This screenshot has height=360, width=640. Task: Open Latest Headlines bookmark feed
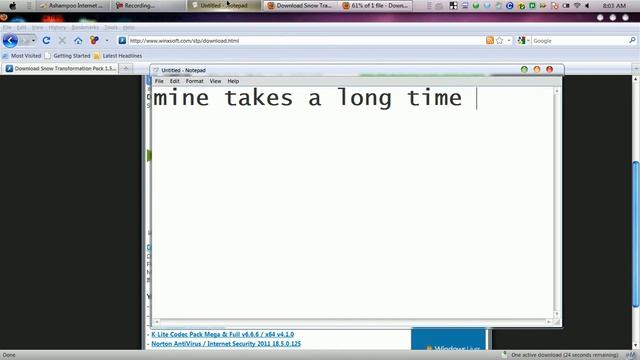118,56
